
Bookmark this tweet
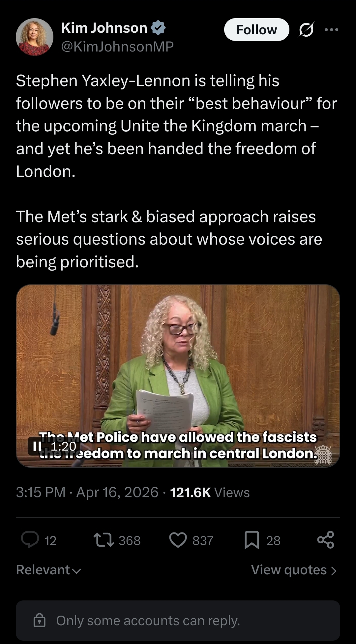coord(252,540)
